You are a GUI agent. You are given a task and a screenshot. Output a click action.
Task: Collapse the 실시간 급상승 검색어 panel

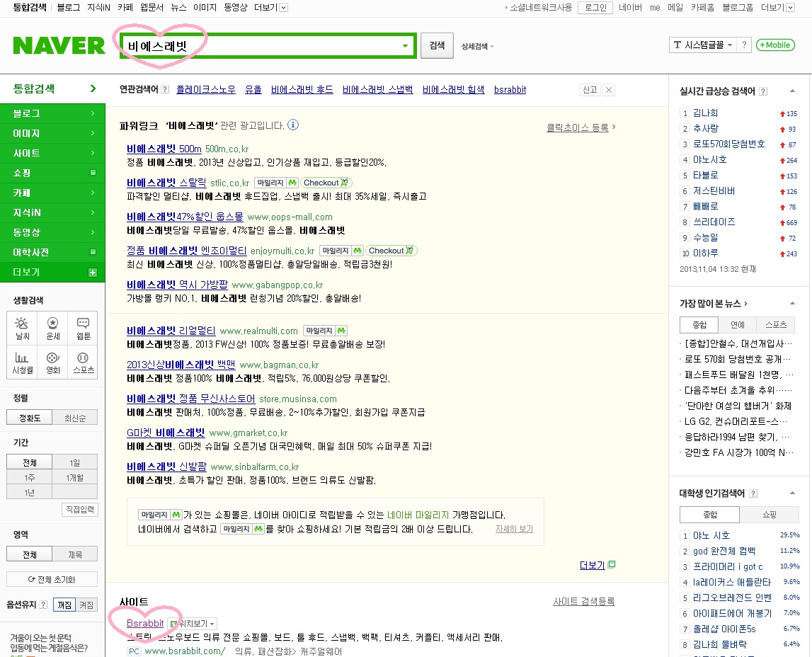pos(792,91)
